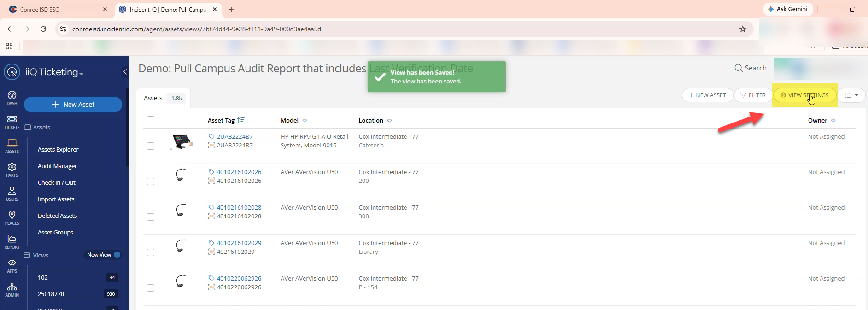
Task: Dismiss the 'View has been Saved!' notification
Action: (436, 77)
